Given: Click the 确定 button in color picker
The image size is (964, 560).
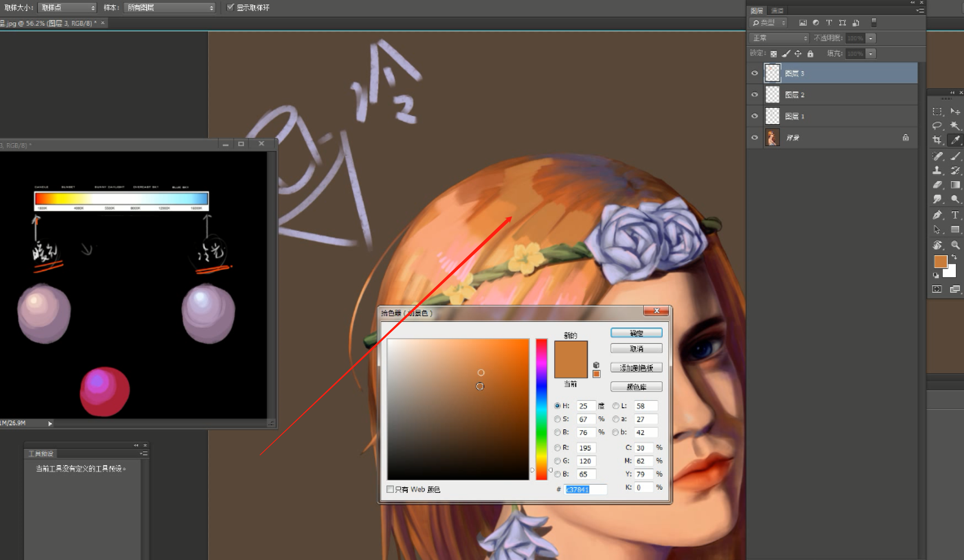Looking at the screenshot, I should tap(636, 333).
